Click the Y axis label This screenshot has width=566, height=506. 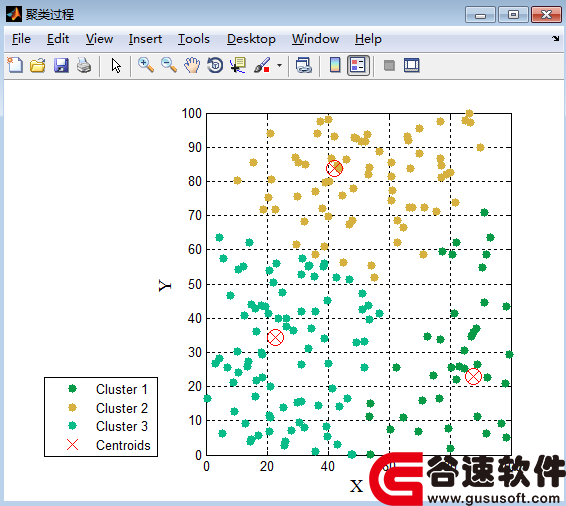point(165,285)
